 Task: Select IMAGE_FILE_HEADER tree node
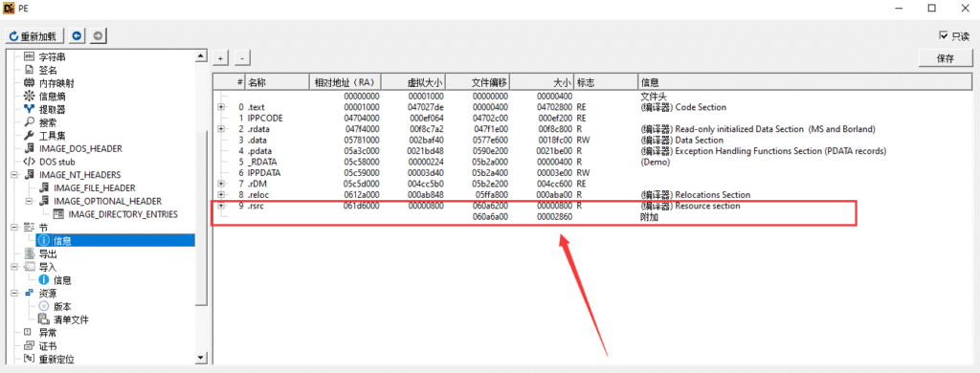94,188
